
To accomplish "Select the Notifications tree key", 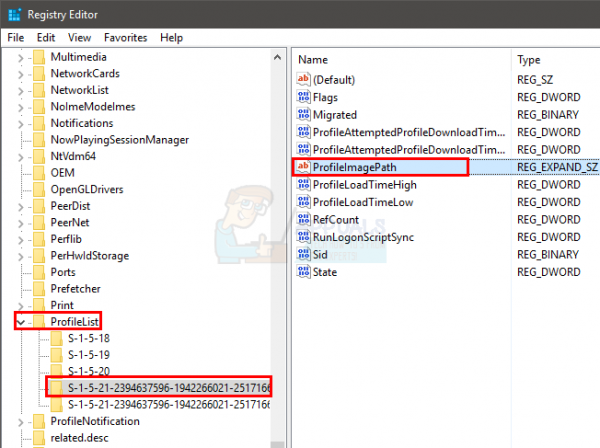I will tap(82, 123).
